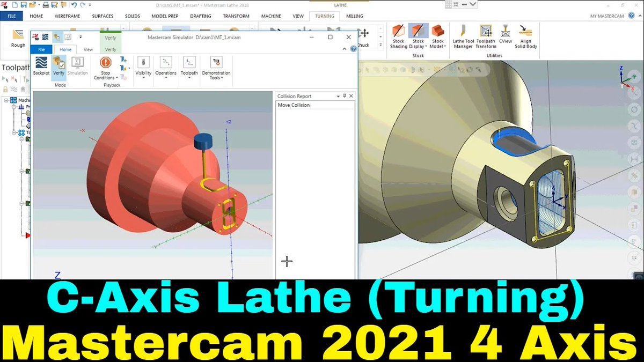644x362 pixels.
Task: Open Demonstration Tools dropdown
Action: [216, 68]
